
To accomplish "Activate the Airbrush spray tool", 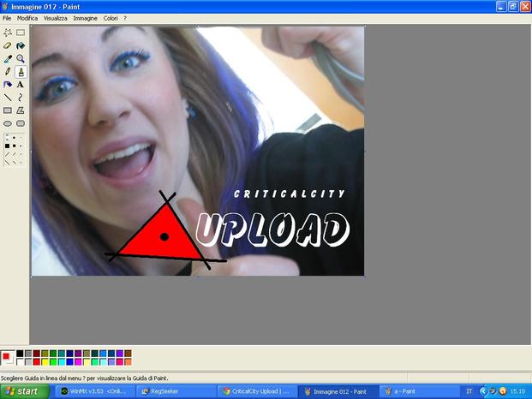I will (8, 85).
